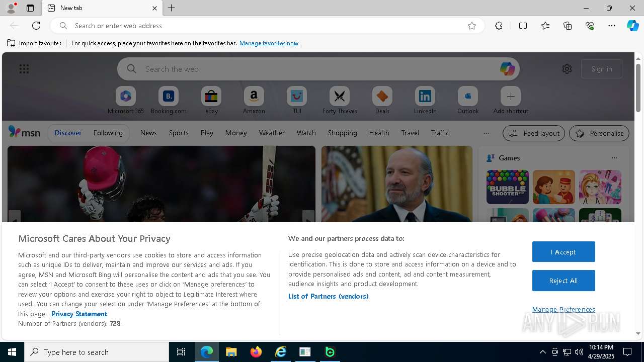Open the apps grid launcher
The height and width of the screenshot is (362, 644).
[x=24, y=69]
